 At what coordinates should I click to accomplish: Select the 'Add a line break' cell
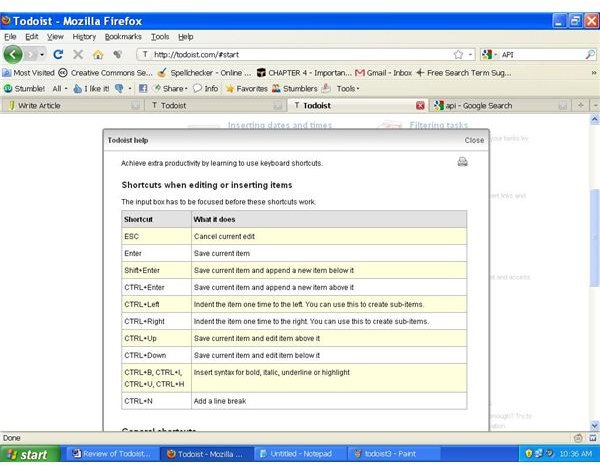329,401
